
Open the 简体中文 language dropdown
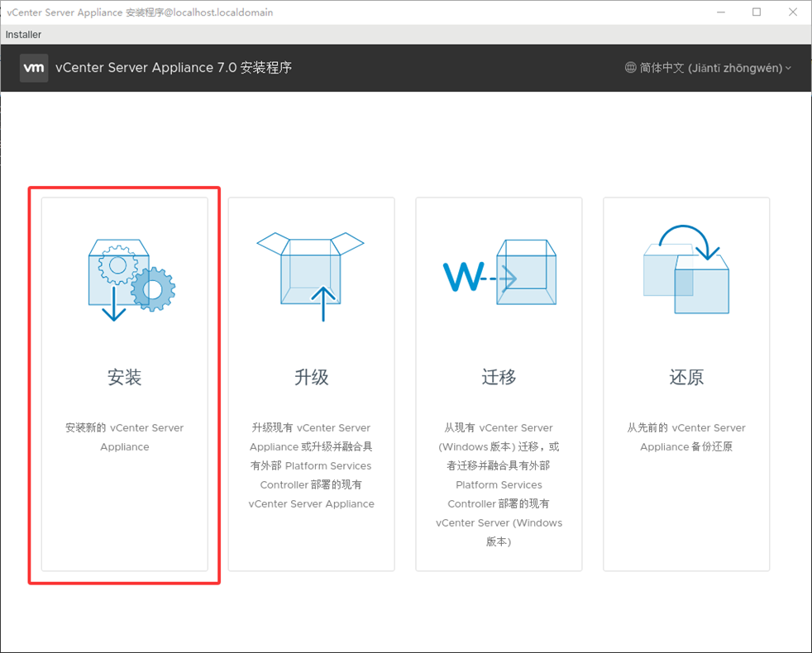[710, 68]
